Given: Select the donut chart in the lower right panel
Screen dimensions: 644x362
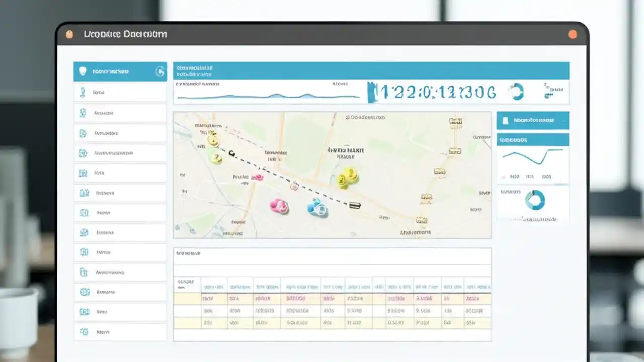Looking at the screenshot, I should [x=536, y=201].
